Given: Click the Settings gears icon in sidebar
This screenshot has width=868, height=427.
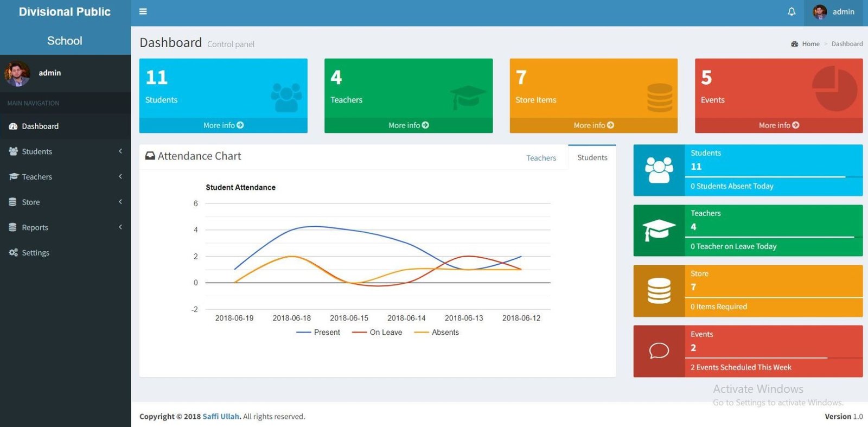Looking at the screenshot, I should click(x=14, y=253).
